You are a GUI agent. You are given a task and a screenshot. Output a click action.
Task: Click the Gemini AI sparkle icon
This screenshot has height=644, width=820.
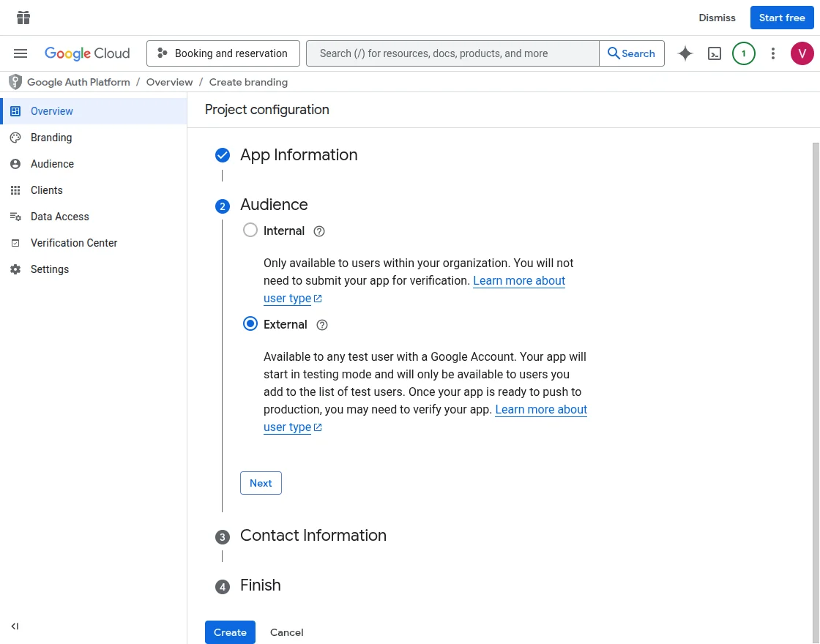(x=685, y=53)
